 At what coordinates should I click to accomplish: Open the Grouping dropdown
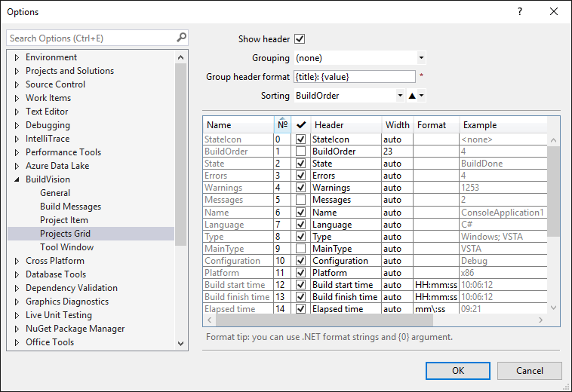tap(421, 58)
